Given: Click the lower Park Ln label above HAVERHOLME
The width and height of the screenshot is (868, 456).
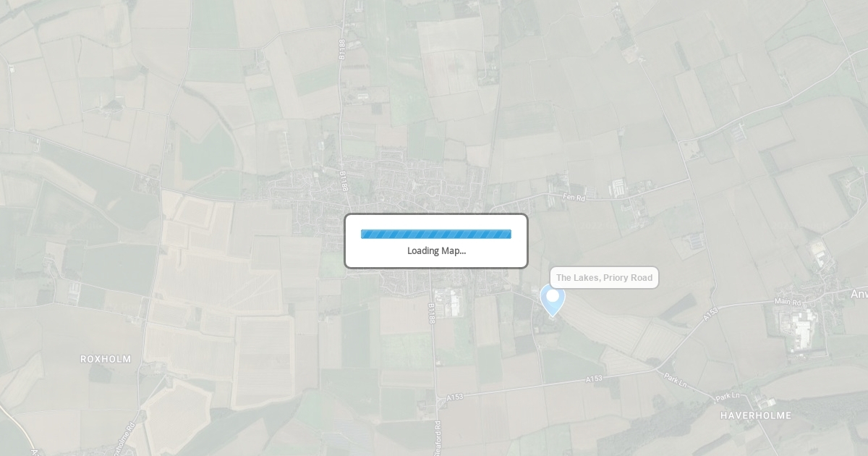Looking at the screenshot, I should click(x=728, y=397).
